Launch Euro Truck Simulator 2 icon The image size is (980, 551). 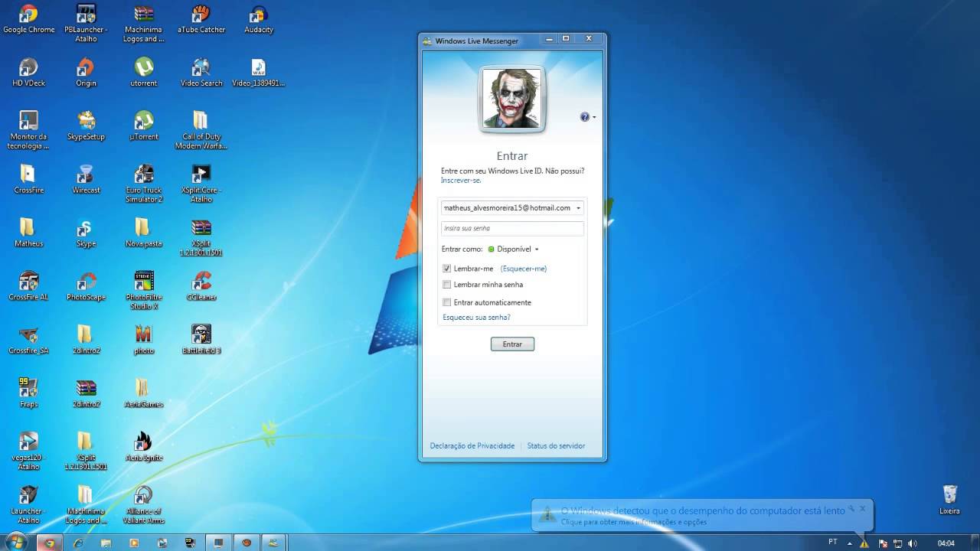pos(143,184)
